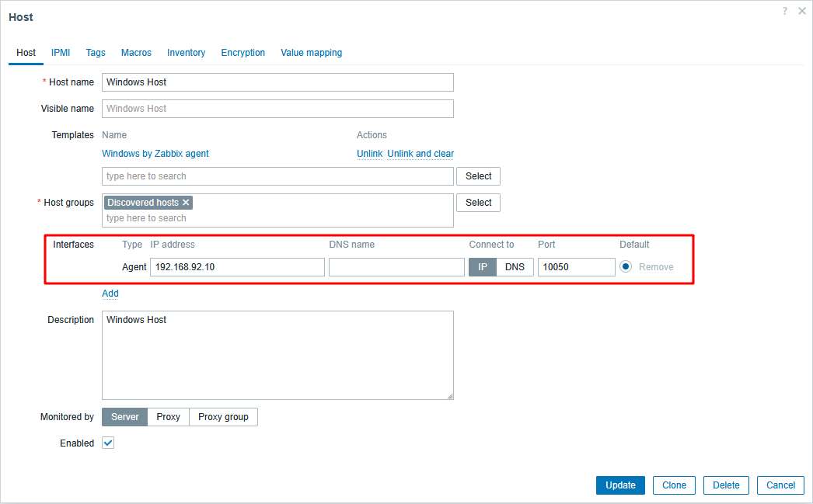Open Windows by Zabbix agent template link
Image resolution: width=813 pixels, height=504 pixels.
pos(155,154)
